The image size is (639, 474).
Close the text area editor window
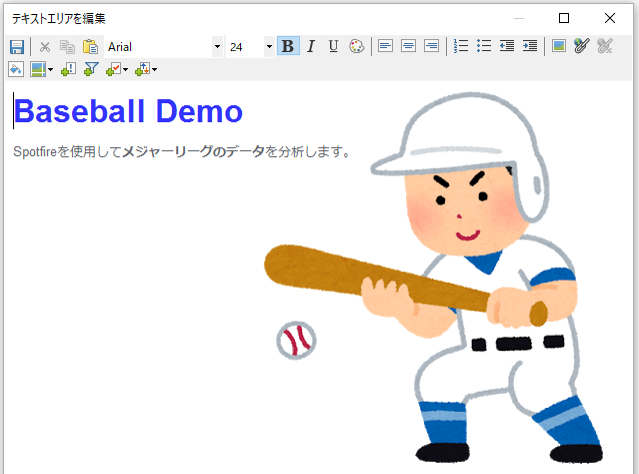610,18
